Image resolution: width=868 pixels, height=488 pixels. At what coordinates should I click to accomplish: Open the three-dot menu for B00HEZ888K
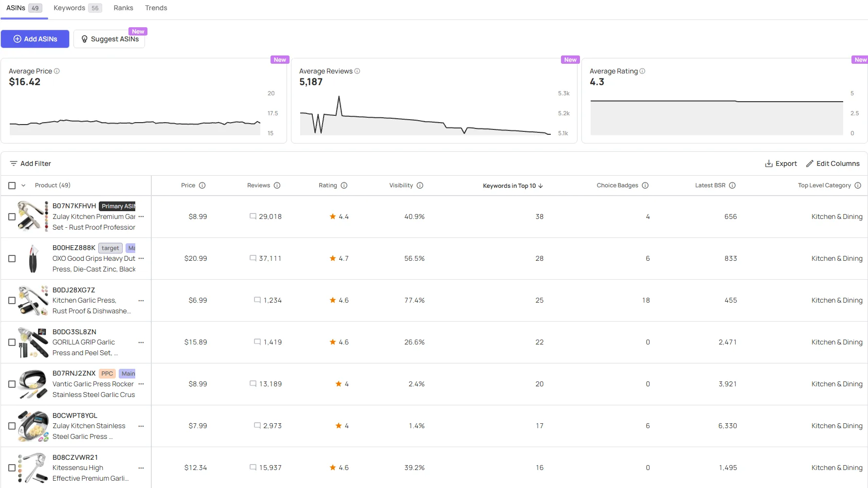point(141,258)
